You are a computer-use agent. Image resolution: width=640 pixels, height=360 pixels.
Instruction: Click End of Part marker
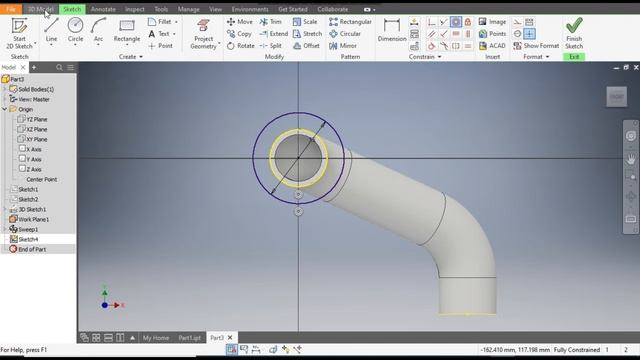tap(28, 249)
